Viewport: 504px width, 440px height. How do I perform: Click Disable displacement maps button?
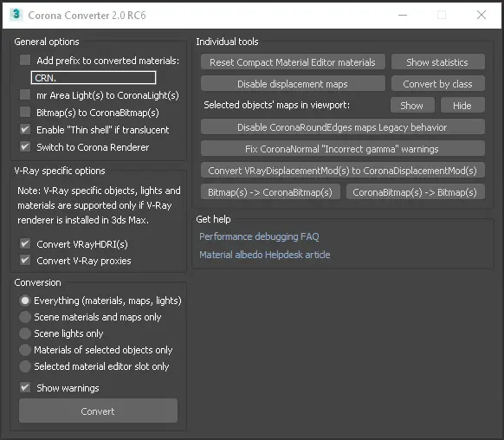293,83
